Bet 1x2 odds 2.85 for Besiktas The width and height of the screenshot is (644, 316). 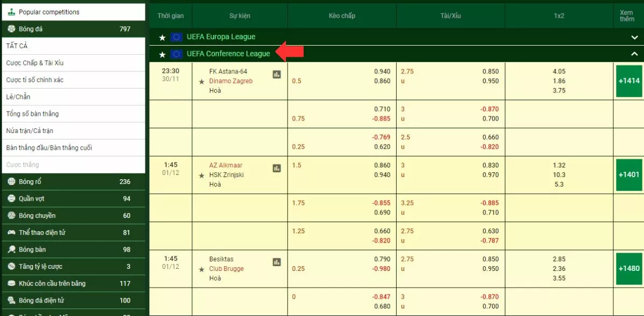point(559,259)
